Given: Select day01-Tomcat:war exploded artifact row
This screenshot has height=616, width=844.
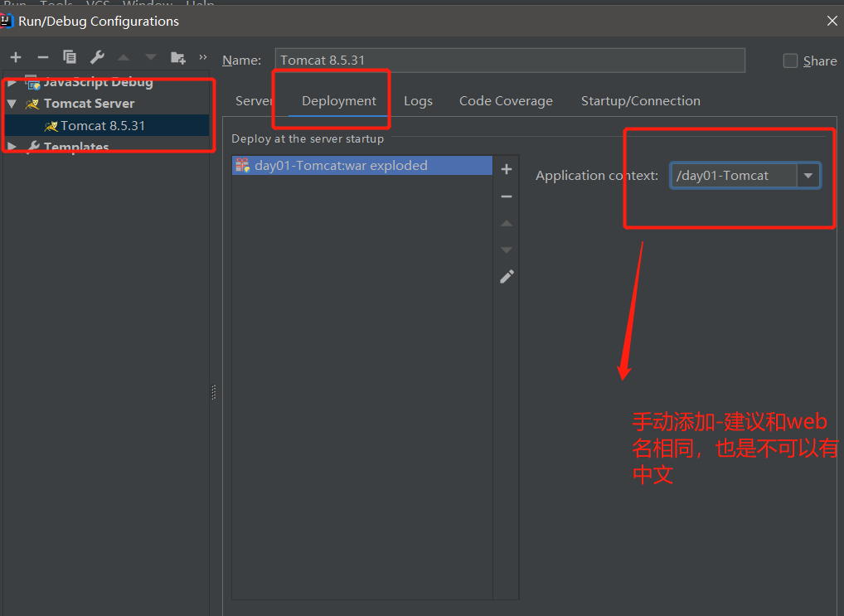Looking at the screenshot, I should click(x=362, y=165).
